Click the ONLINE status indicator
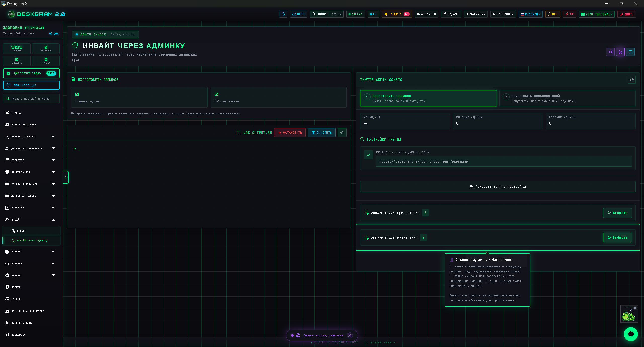644x347 pixels. (355, 14)
